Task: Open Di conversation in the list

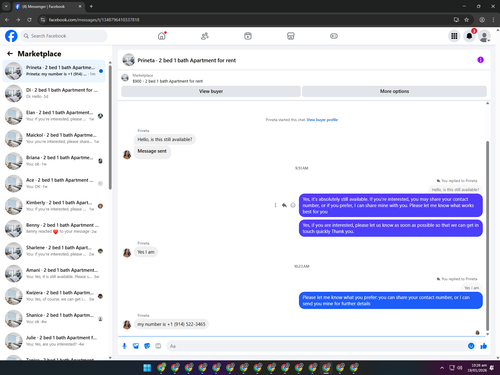Action: [x=54, y=93]
